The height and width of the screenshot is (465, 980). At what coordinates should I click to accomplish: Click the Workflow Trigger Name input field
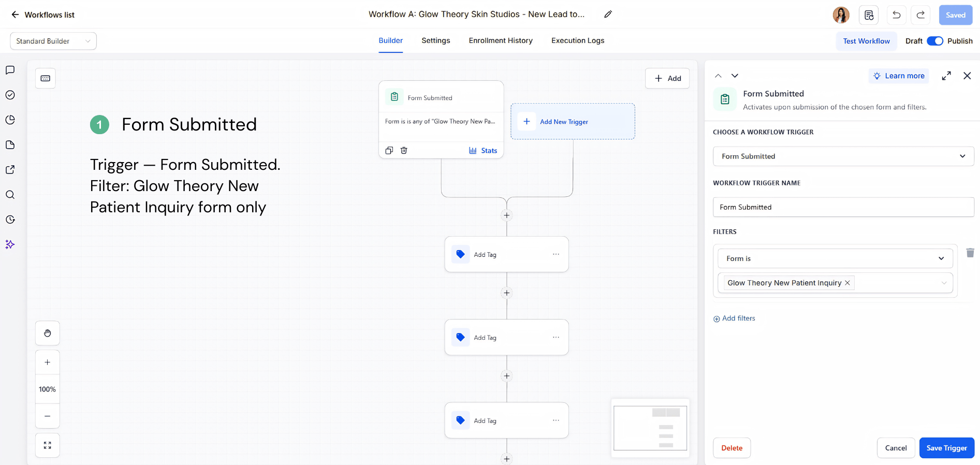[843, 207]
